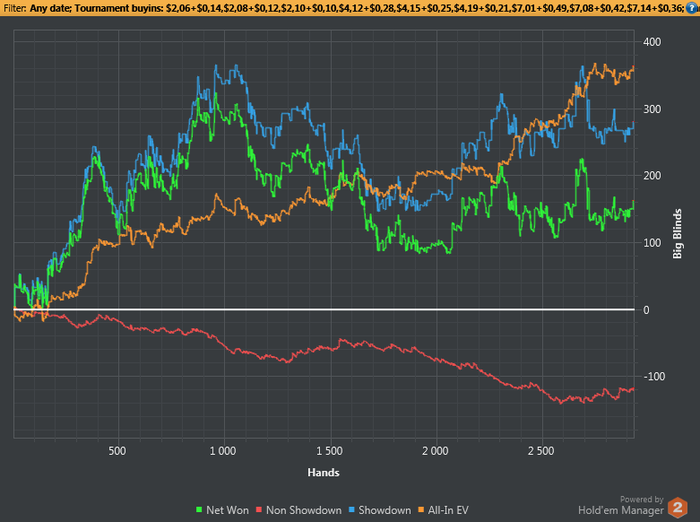Click the 100 y-axis label
The image size is (700, 522).
click(652, 243)
